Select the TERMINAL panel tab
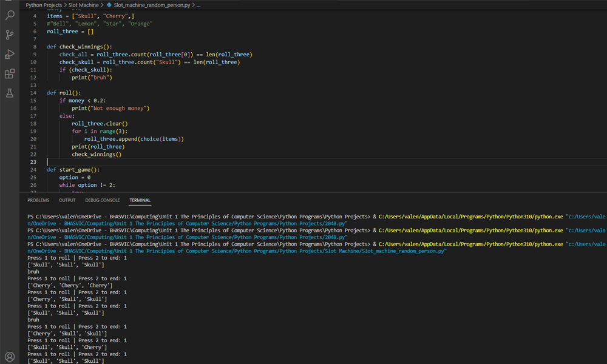 point(140,200)
